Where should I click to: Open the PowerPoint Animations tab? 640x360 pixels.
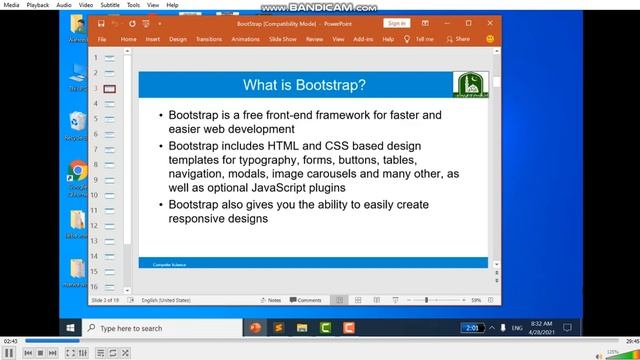[245, 39]
